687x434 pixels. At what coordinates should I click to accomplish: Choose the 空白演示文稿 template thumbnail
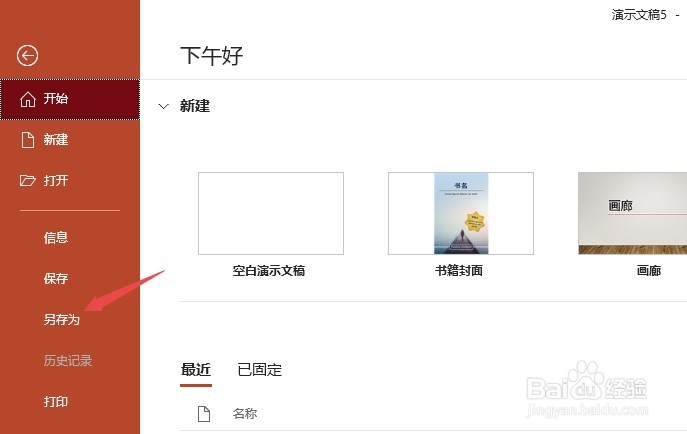(x=271, y=213)
